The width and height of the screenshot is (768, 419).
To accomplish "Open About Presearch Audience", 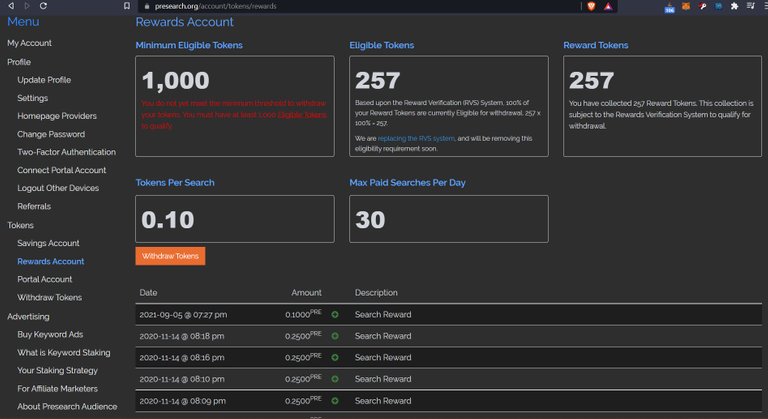I will click(x=67, y=407).
